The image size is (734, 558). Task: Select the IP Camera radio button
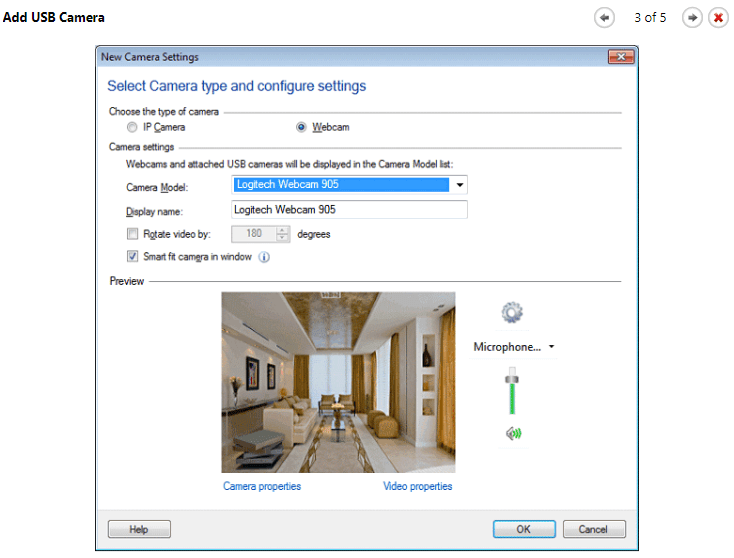coord(132,127)
